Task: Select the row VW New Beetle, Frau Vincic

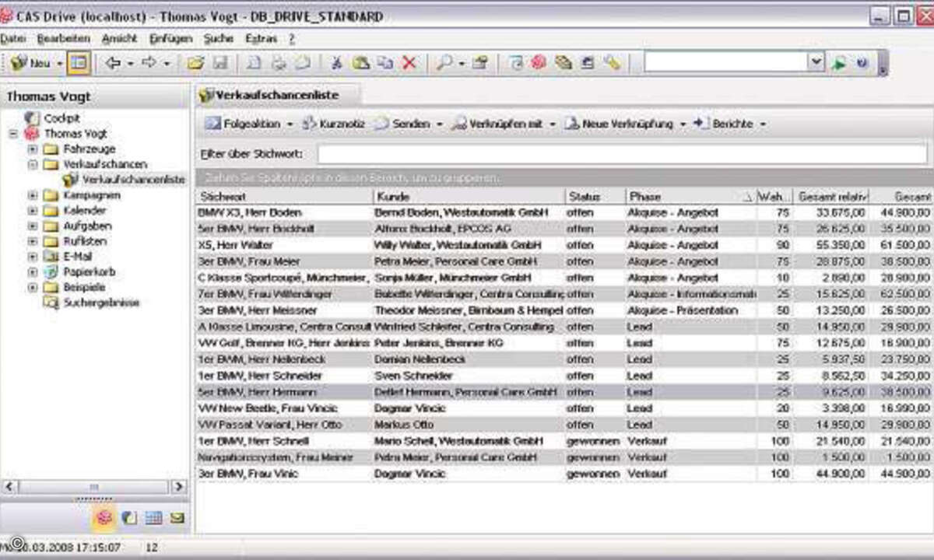Action: click(x=564, y=408)
